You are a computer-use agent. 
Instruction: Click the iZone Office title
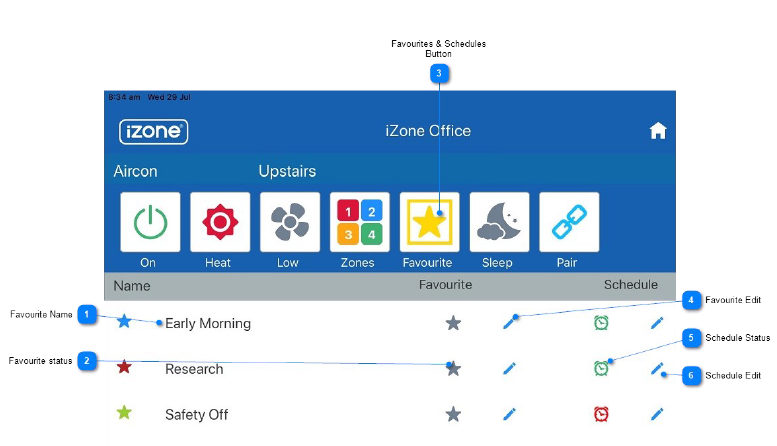(428, 131)
